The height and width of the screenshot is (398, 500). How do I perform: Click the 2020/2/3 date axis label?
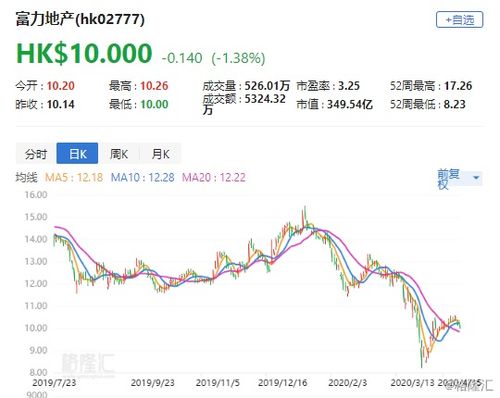point(348,383)
